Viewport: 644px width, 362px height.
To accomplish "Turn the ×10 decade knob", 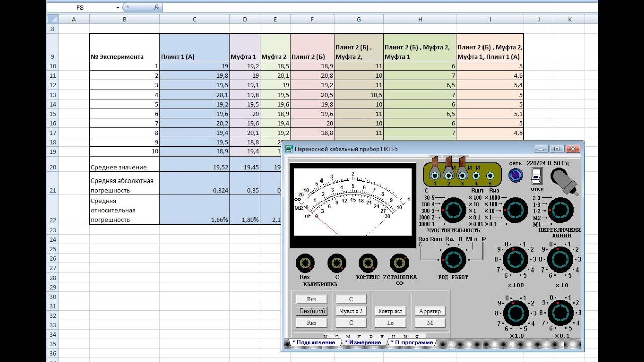I will tap(560, 260).
